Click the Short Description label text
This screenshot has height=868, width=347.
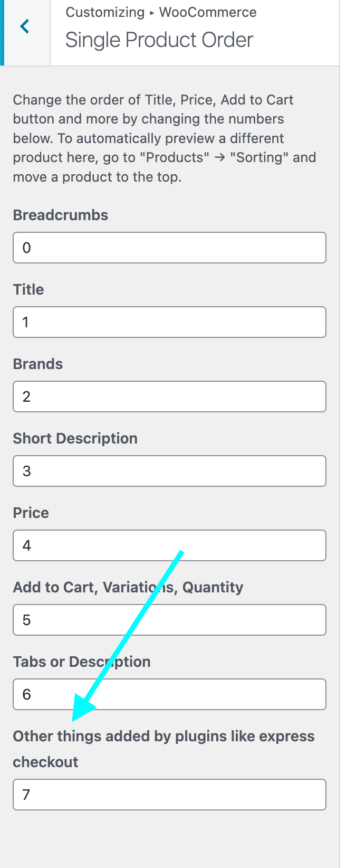click(75, 439)
